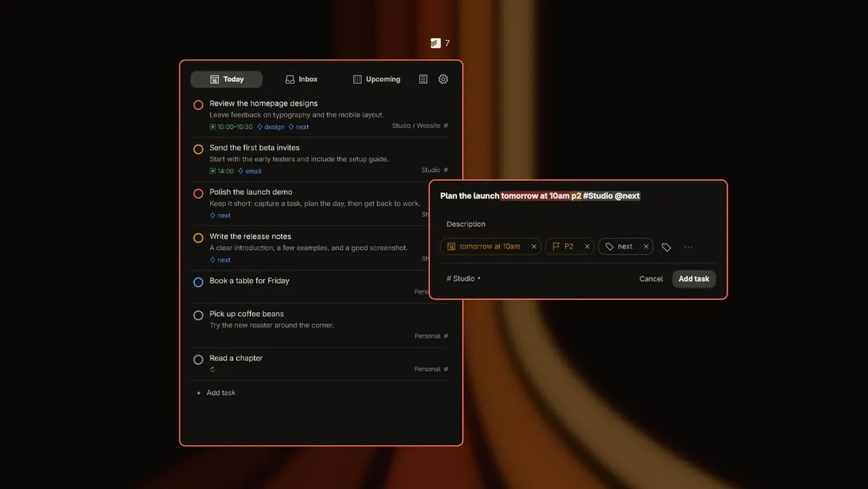This screenshot has height=489, width=868.
Task: Click the 'tomorrow at 10am' date chip
Action: coord(490,246)
